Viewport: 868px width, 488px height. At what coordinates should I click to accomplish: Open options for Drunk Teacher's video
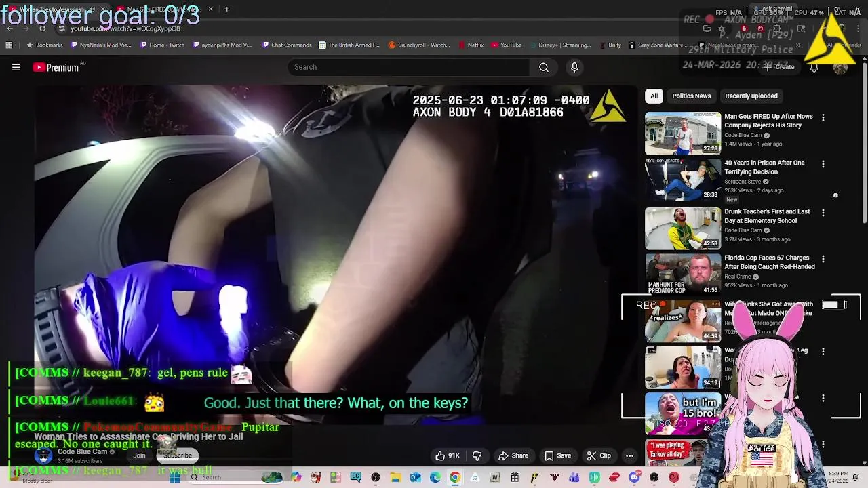click(x=823, y=213)
